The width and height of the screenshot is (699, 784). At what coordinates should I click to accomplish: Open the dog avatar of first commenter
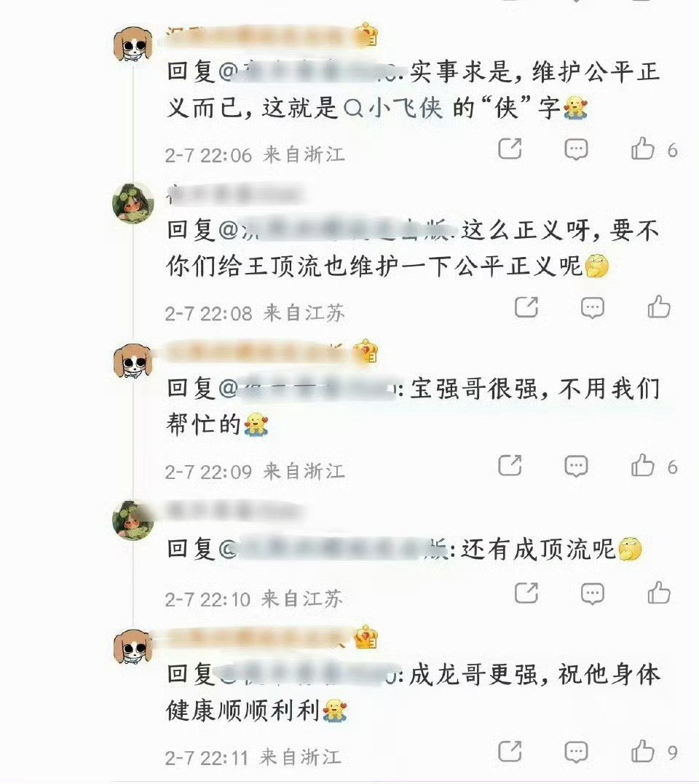(x=133, y=44)
